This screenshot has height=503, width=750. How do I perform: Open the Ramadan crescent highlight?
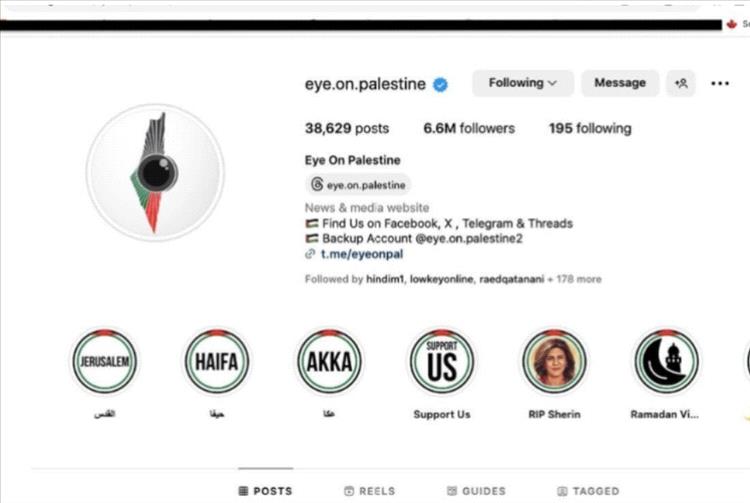point(667,361)
